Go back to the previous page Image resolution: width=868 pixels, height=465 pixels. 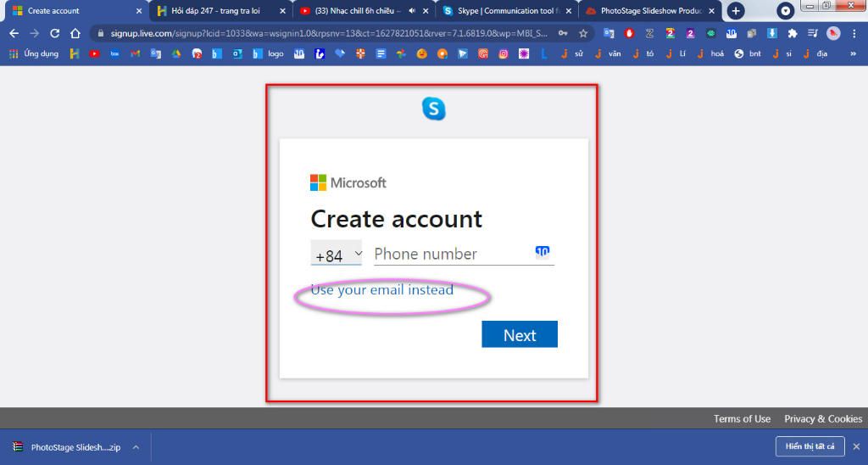click(14, 34)
